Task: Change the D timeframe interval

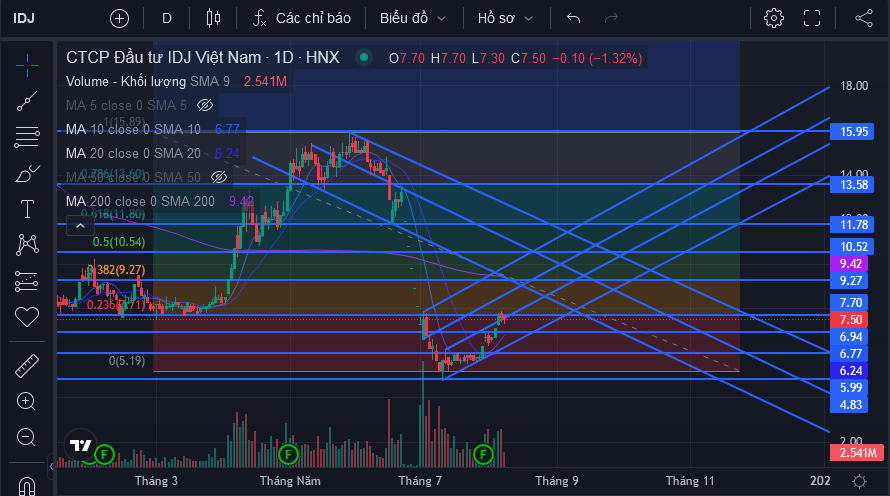Action: 167,19
